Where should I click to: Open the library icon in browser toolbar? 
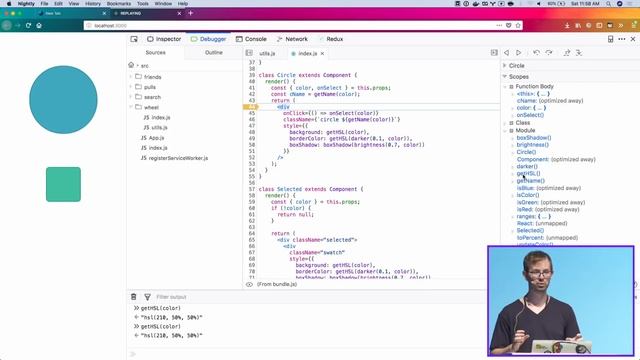pyautogui.click(x=578, y=25)
